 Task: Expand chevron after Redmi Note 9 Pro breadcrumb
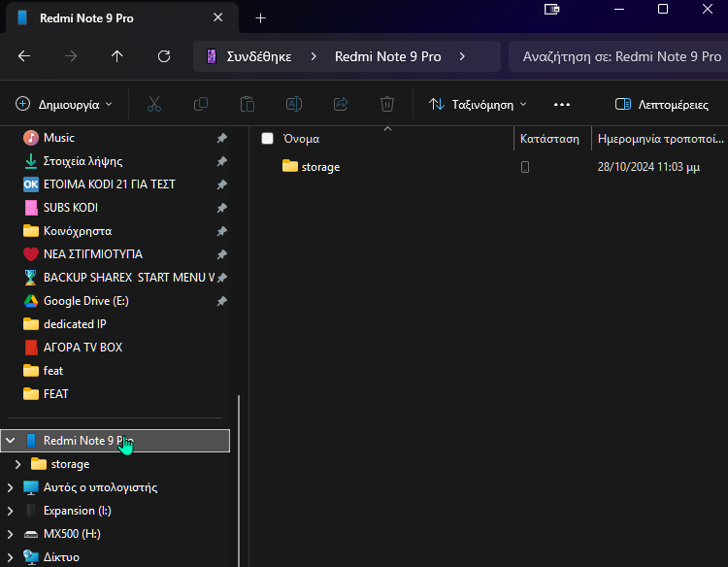click(x=462, y=56)
